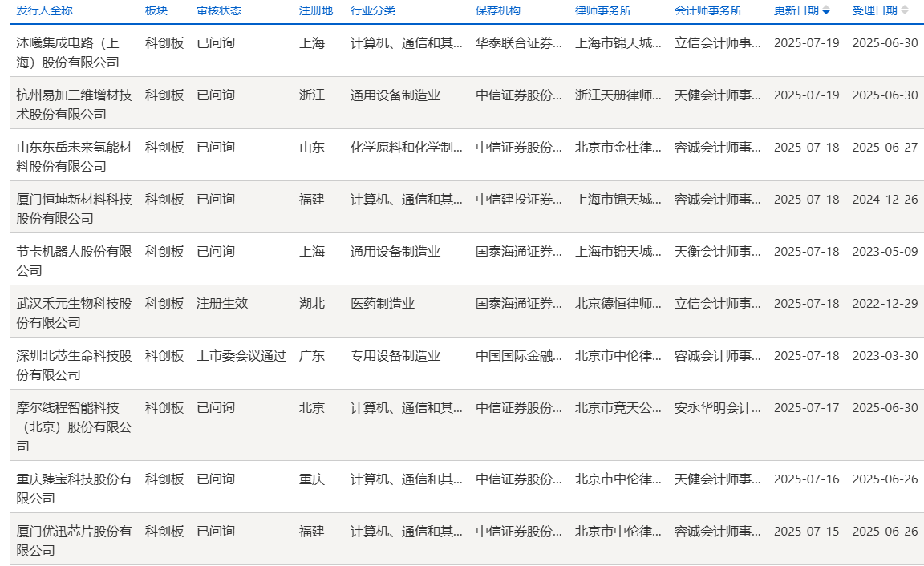The height and width of the screenshot is (566, 924).
Task: Open 沐曦集成电路（上海）股份有限公司 entry
Action: click(67, 52)
